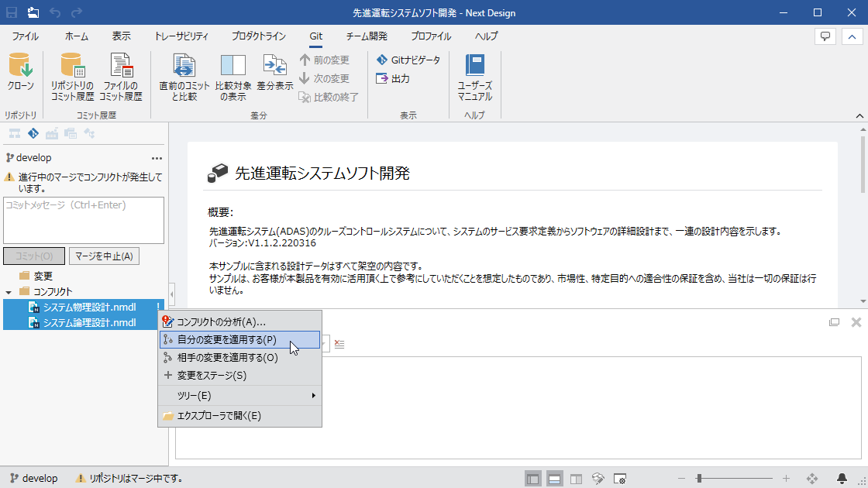Viewport: 868px width, 488px height.
Task: Select システム物理設計.nmdl conflict file
Action: [84, 307]
